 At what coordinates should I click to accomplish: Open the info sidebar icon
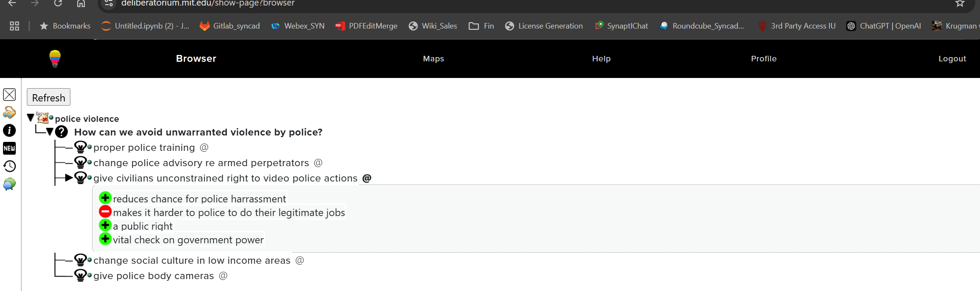click(x=9, y=130)
